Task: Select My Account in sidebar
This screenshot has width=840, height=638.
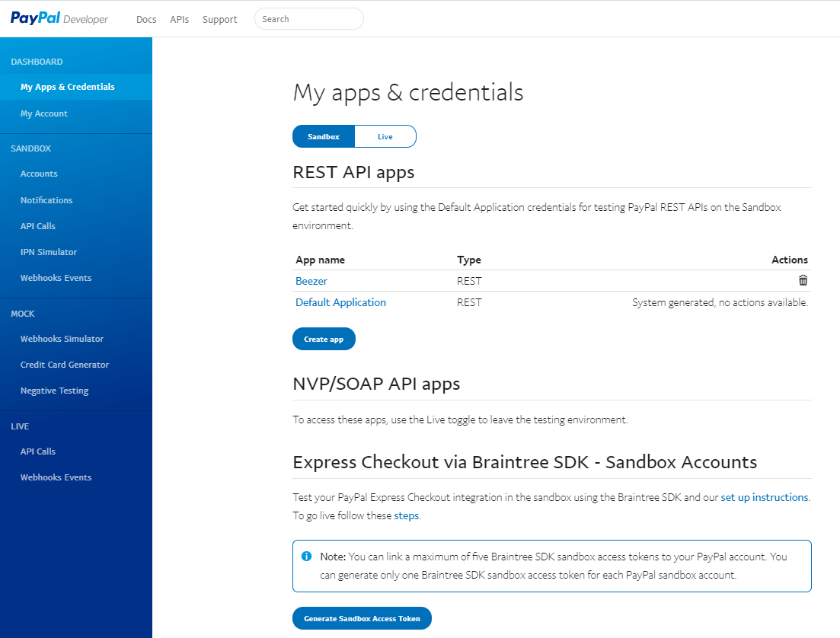Action: point(44,113)
